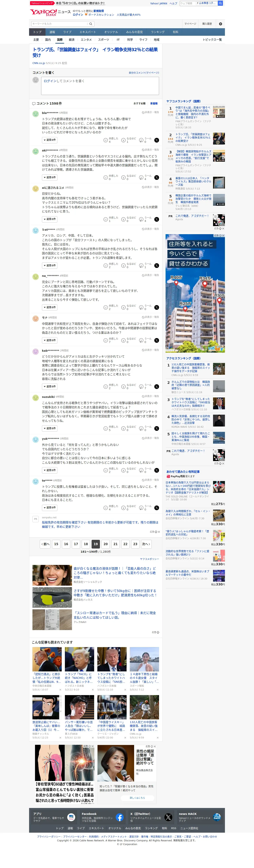The height and width of the screenshot is (868, 254).
Task: Share te****** comment on X
Action: click(x=157, y=508)
